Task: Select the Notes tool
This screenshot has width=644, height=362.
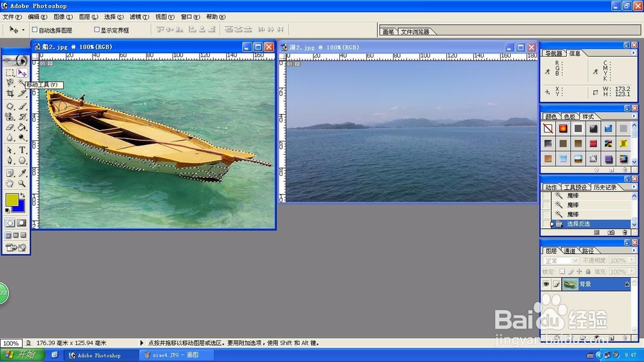Action: (x=10, y=173)
